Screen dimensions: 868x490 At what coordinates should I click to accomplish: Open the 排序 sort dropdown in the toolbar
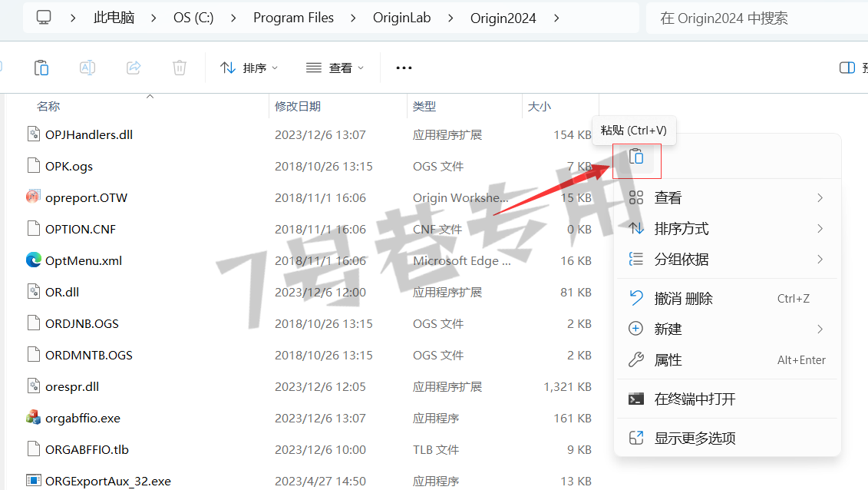(249, 68)
